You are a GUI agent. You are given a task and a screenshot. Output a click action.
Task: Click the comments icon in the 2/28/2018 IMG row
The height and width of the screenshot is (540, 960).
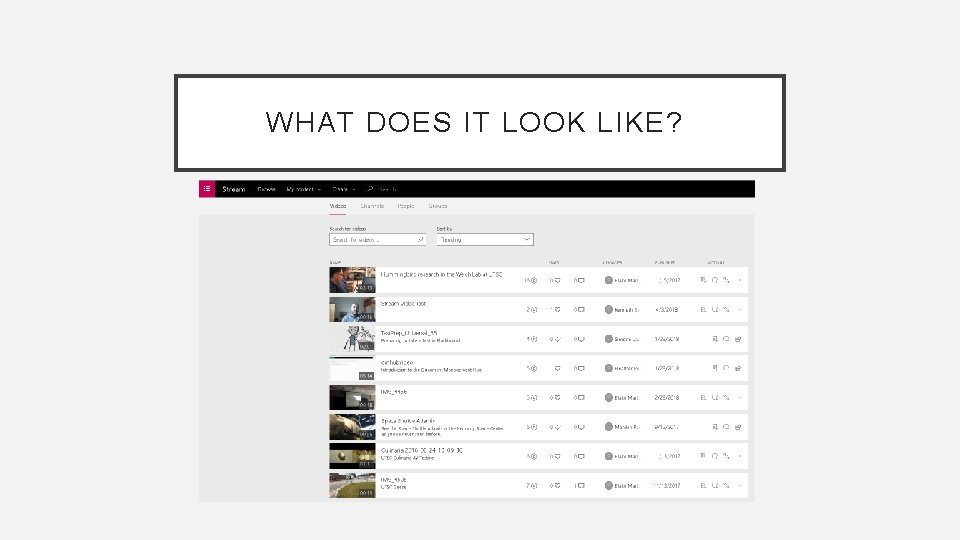[581, 398]
